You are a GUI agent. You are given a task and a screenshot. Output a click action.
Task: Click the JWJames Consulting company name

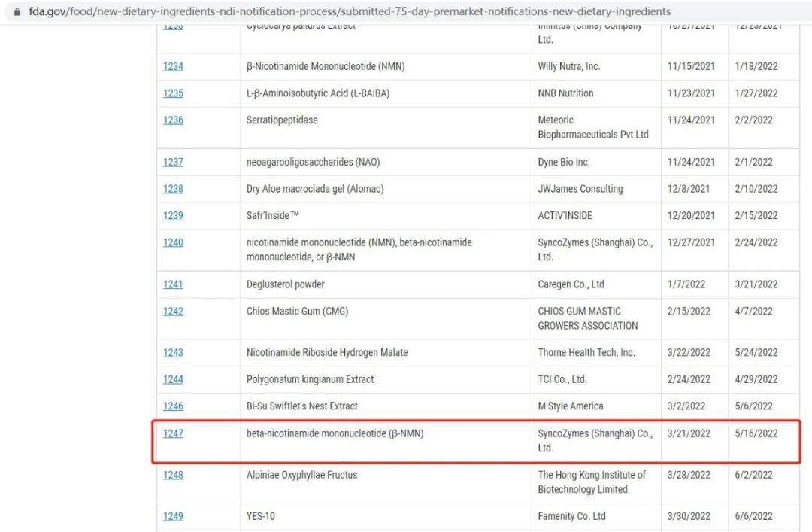(x=580, y=190)
